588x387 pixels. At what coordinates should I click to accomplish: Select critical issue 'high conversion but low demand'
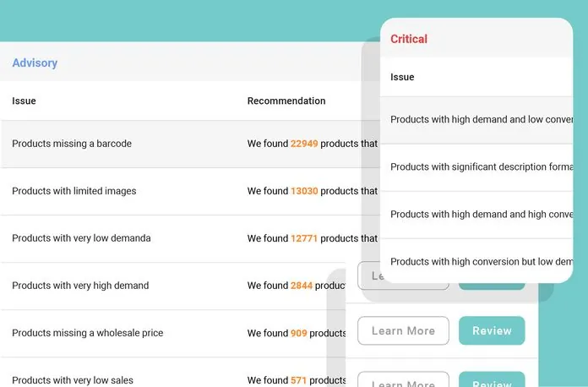pyautogui.click(x=481, y=262)
